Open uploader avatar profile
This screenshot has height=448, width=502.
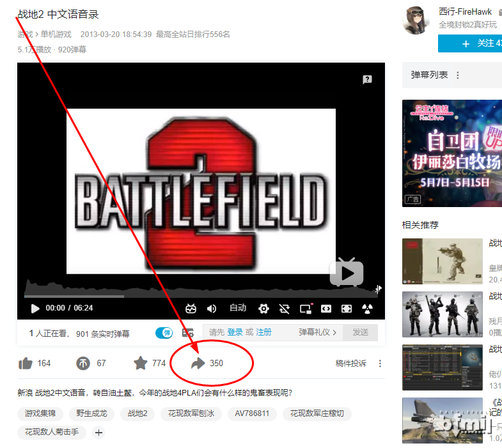click(x=416, y=20)
